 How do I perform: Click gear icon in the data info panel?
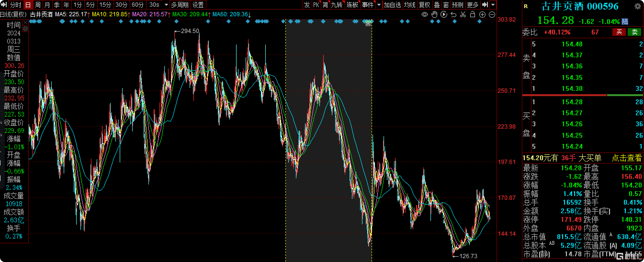[x=25, y=29]
